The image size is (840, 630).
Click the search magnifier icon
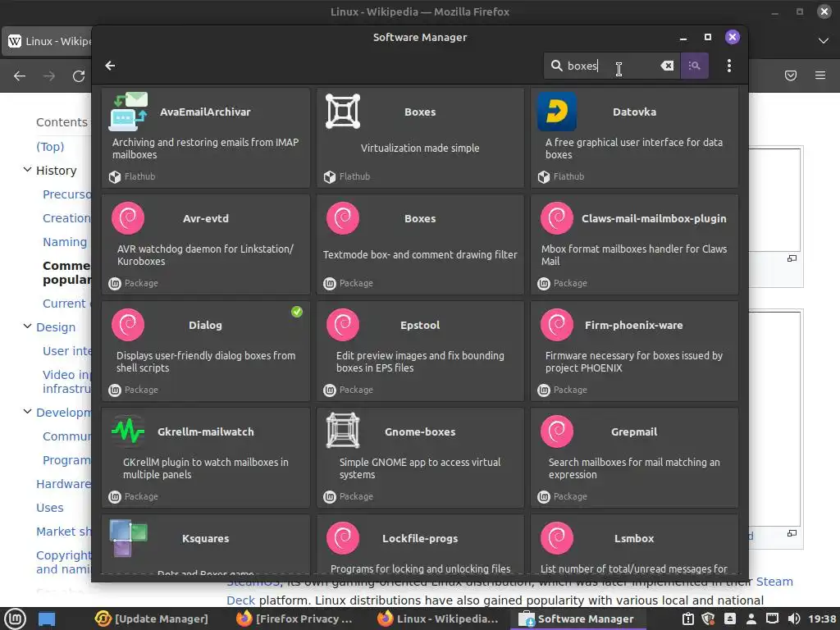coord(557,66)
